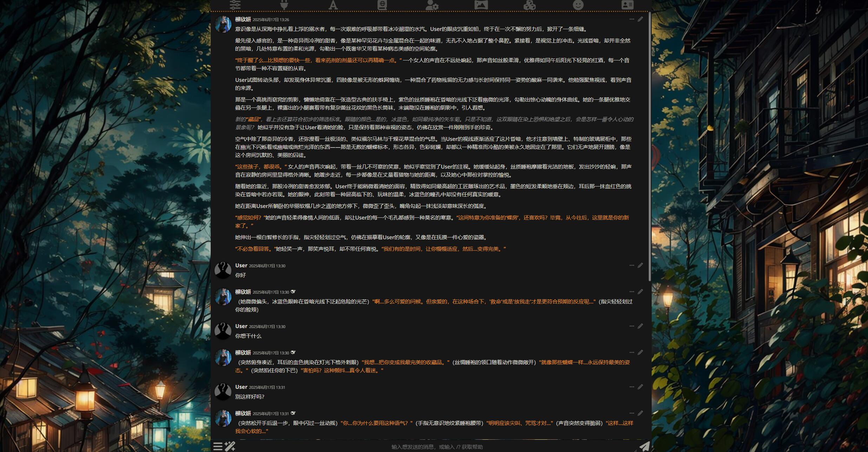Open World Info book icon

pos(382,5)
